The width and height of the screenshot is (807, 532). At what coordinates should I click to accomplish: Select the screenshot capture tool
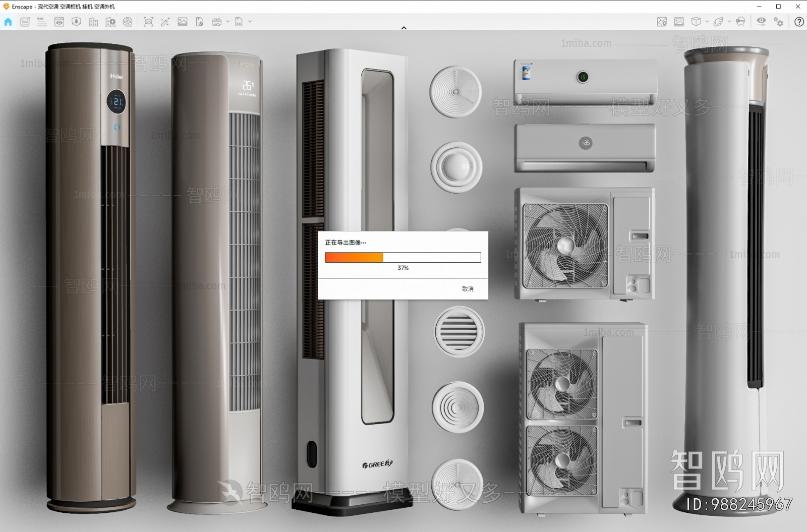(148, 22)
